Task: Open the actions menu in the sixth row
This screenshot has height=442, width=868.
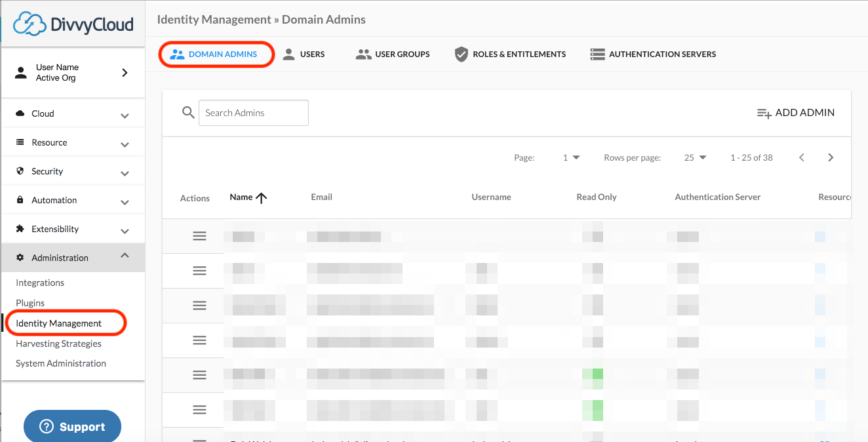Action: pos(200,410)
